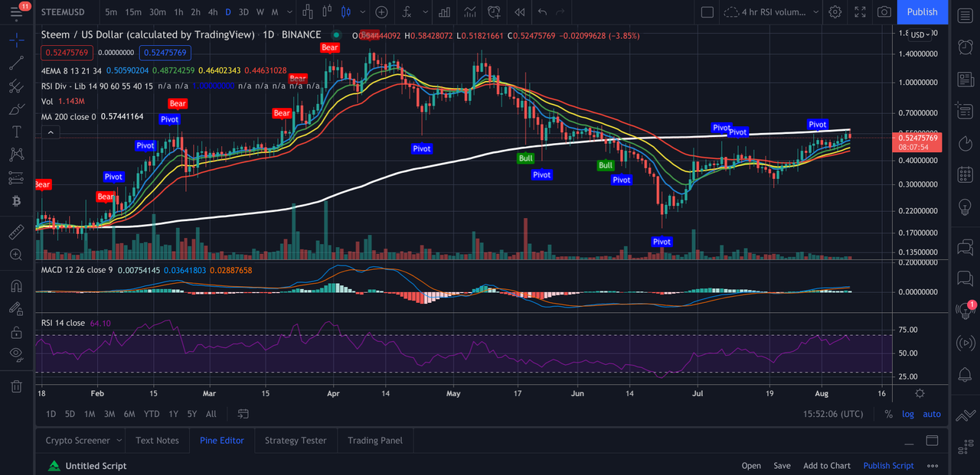Select the W weekly timeframe
This screenshot has width=980, height=475.
click(260, 11)
